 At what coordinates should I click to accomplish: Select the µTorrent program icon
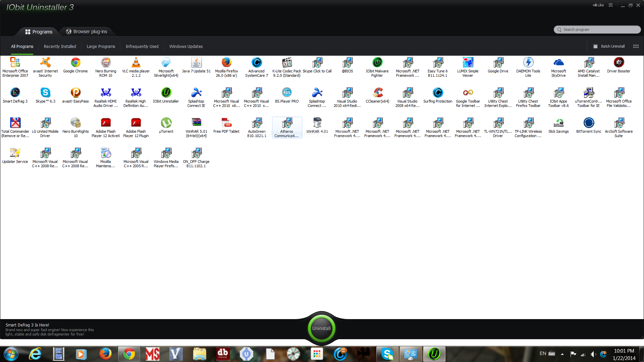[x=166, y=123]
